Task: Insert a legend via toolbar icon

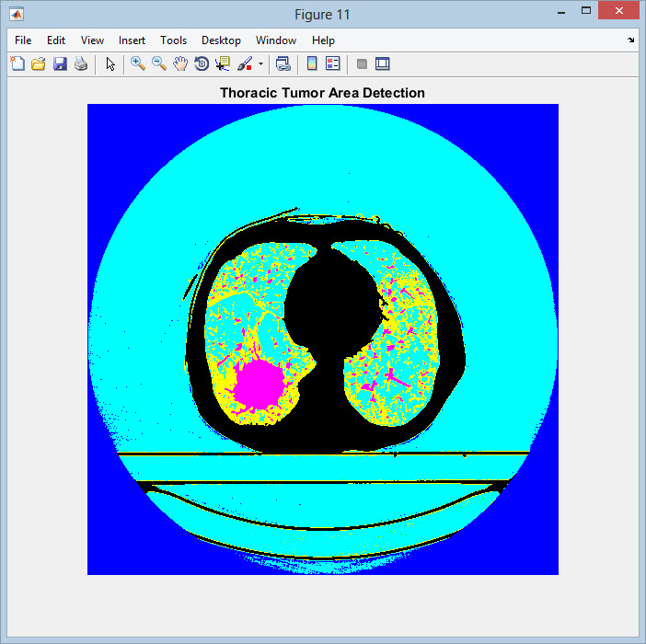Action: (x=332, y=63)
